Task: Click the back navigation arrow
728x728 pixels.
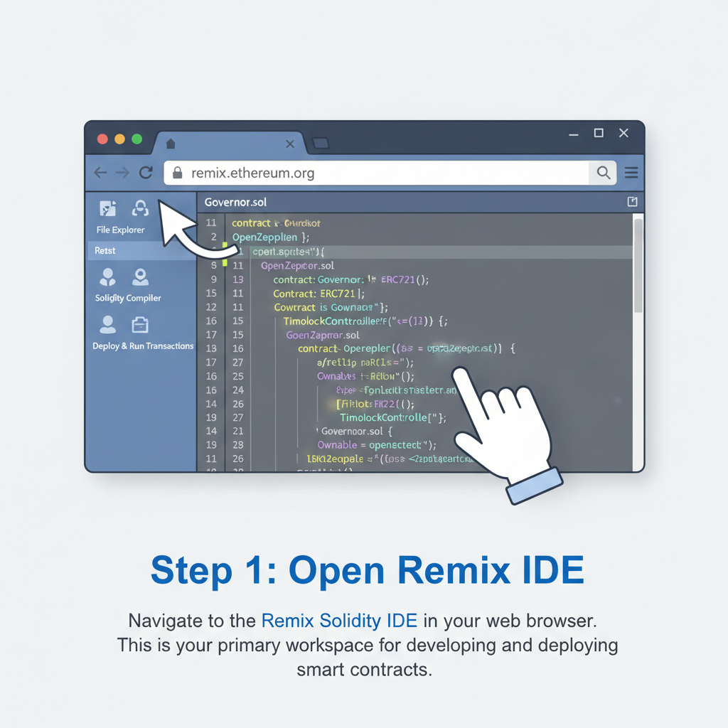Action: tap(100, 172)
